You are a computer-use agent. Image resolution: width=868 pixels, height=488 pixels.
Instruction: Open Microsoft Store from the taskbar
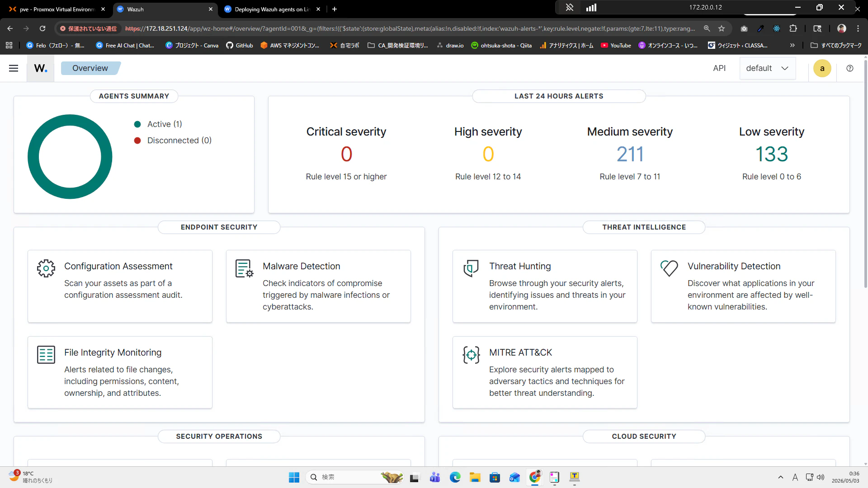click(x=495, y=477)
